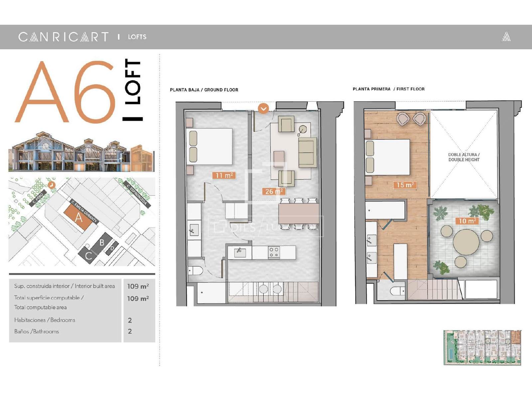This screenshot has height=399, width=532.
Task: Select the 15 m² first floor bedroom tag
Action: click(405, 185)
